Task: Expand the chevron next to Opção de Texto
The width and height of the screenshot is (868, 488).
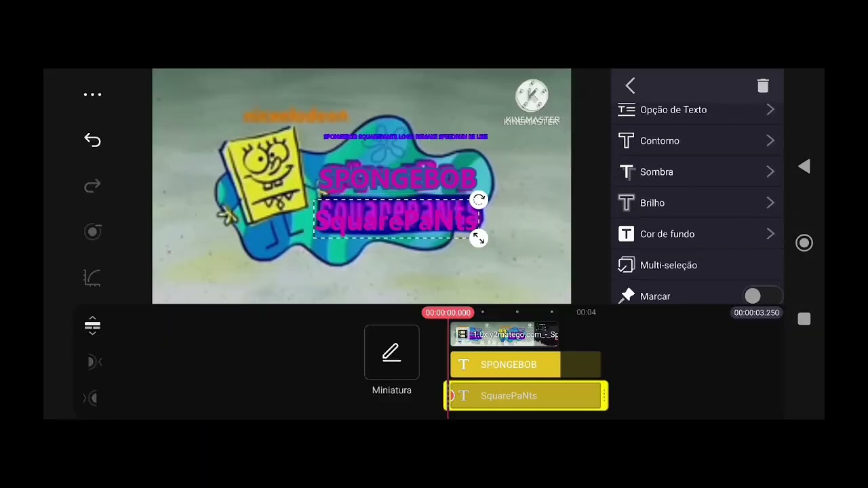Action: coord(770,110)
